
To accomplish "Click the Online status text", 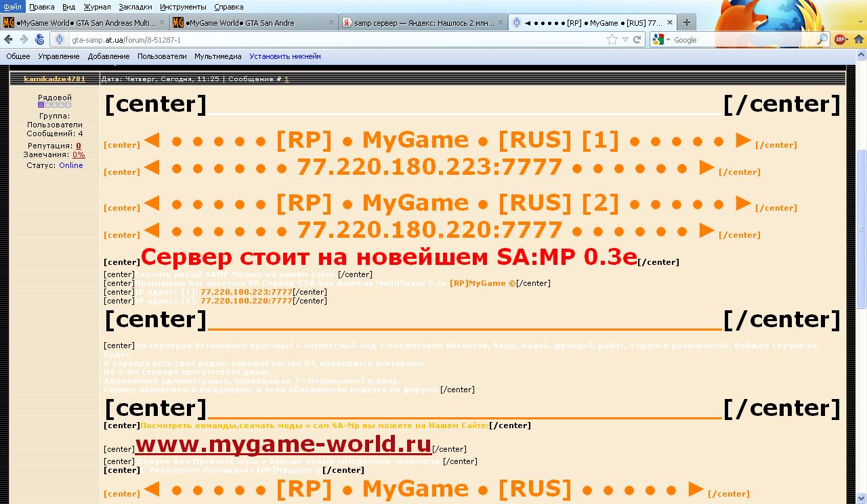I will point(71,165).
